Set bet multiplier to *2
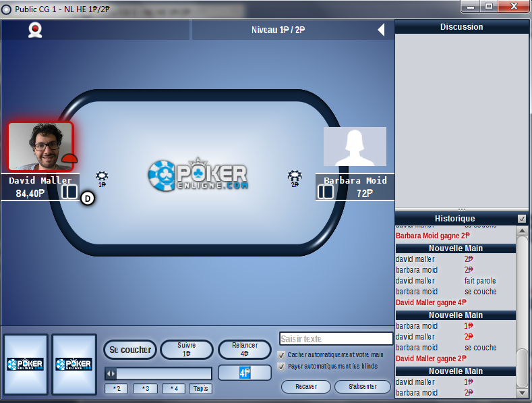This screenshot has width=532, height=403. (x=117, y=388)
